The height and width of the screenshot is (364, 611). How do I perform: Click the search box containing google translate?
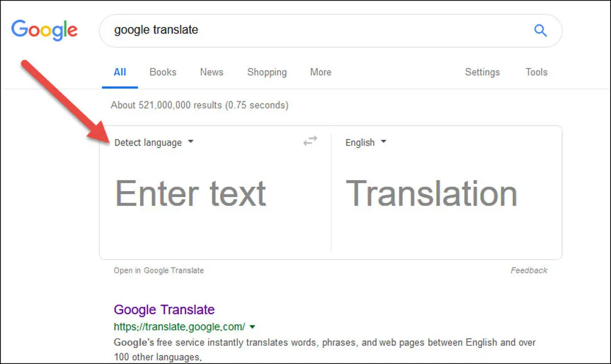(x=331, y=31)
